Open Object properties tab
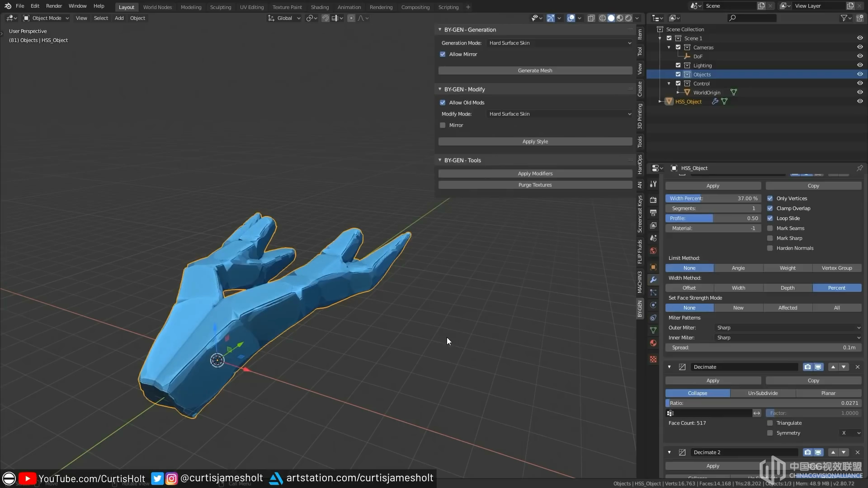The width and height of the screenshot is (868, 488). 653,267
